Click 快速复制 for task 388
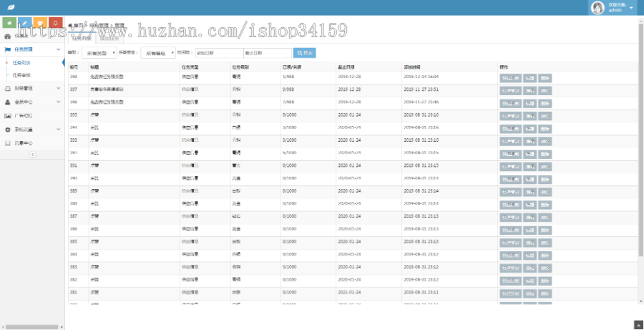644x330 pixels. [x=510, y=205]
